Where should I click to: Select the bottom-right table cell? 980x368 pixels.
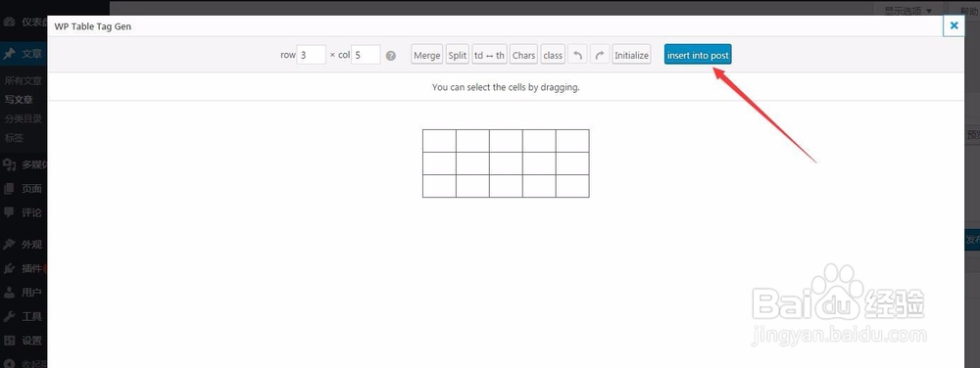pos(572,186)
